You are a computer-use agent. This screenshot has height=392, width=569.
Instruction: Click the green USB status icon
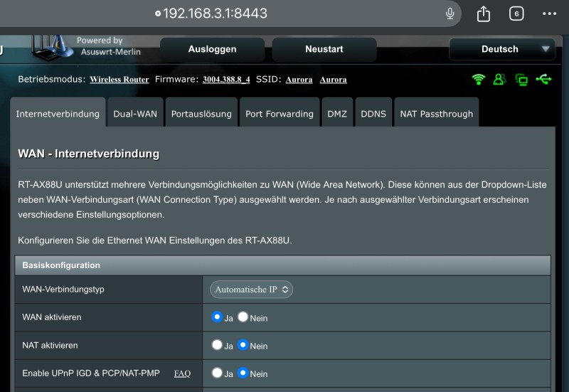(x=543, y=79)
